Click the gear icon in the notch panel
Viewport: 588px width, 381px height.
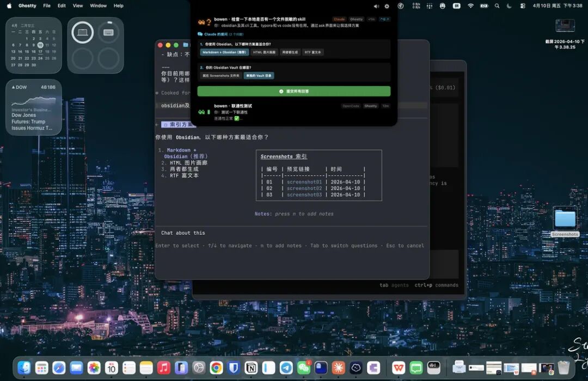click(x=387, y=6)
